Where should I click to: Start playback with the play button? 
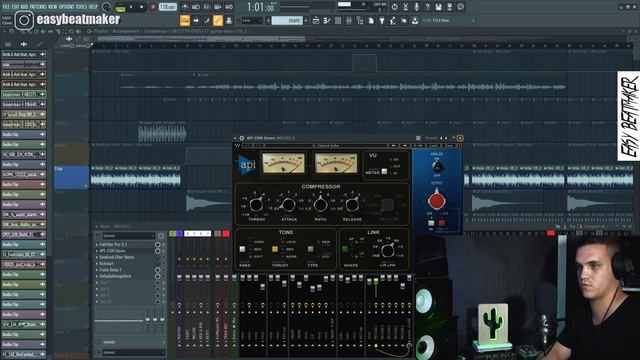click(x=131, y=7)
